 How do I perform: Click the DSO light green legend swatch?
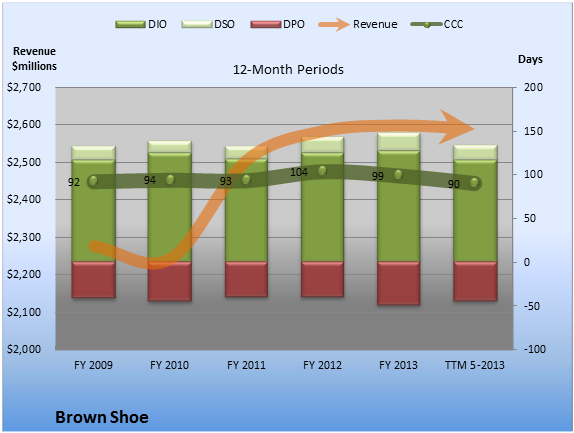[197, 25]
